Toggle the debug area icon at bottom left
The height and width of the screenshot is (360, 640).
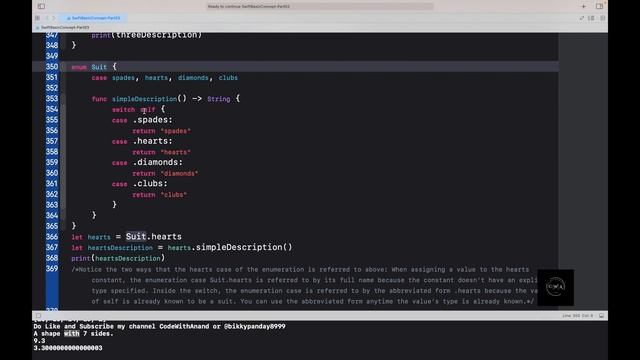pos(38,316)
